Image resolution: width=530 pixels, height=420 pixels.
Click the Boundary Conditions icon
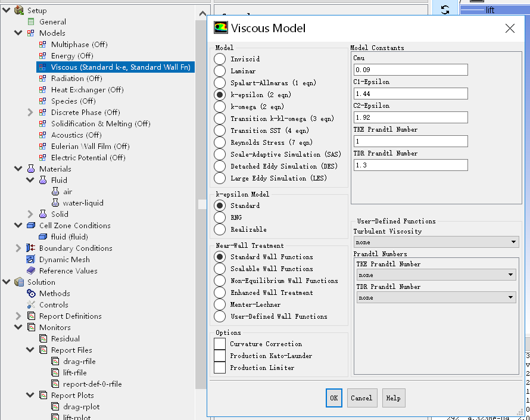click(x=31, y=248)
